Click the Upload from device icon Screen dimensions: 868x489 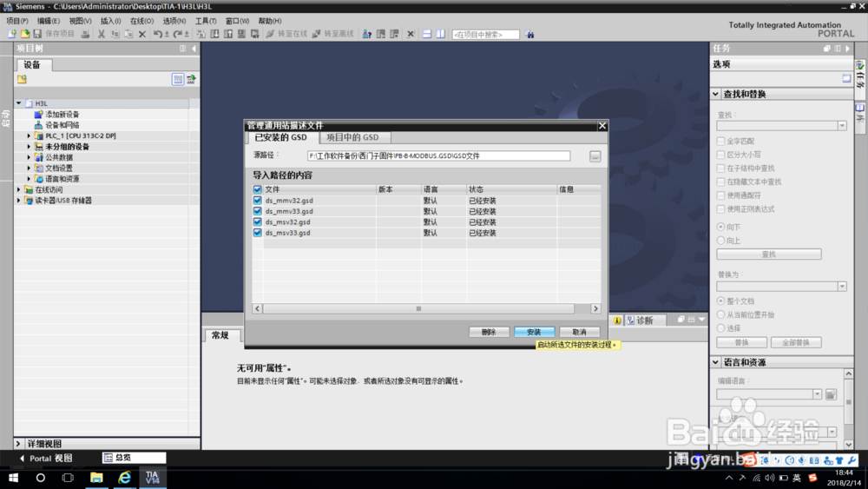[x=228, y=35]
